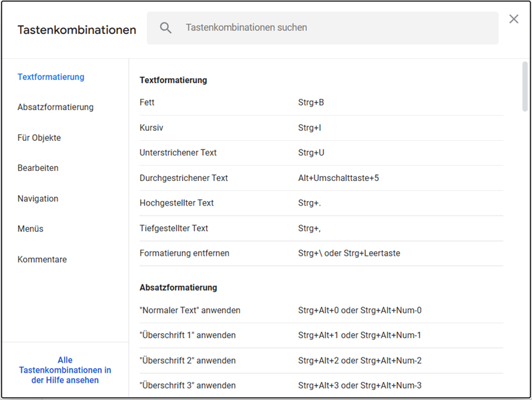Select the Durchgestrichener Text row
532x400 pixels.
(x=321, y=178)
